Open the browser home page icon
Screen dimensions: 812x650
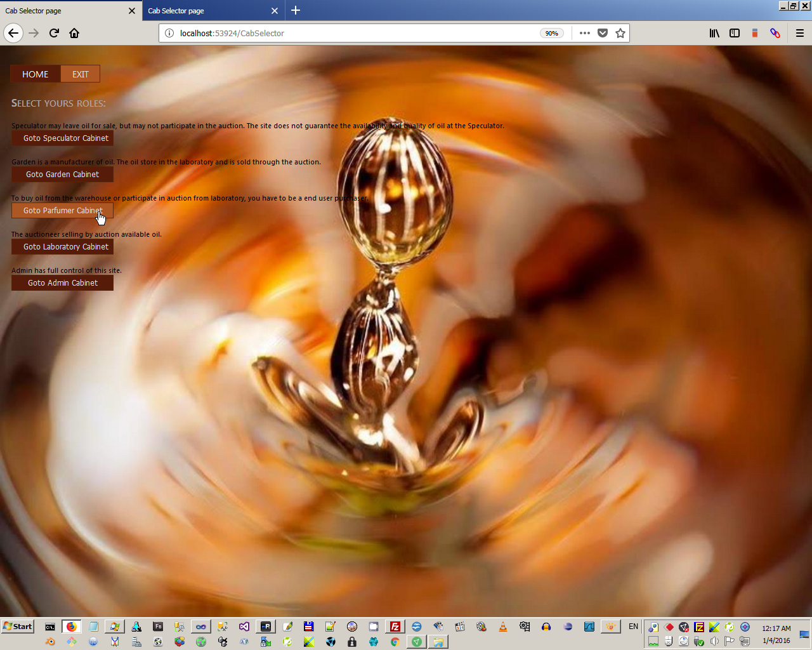click(74, 33)
